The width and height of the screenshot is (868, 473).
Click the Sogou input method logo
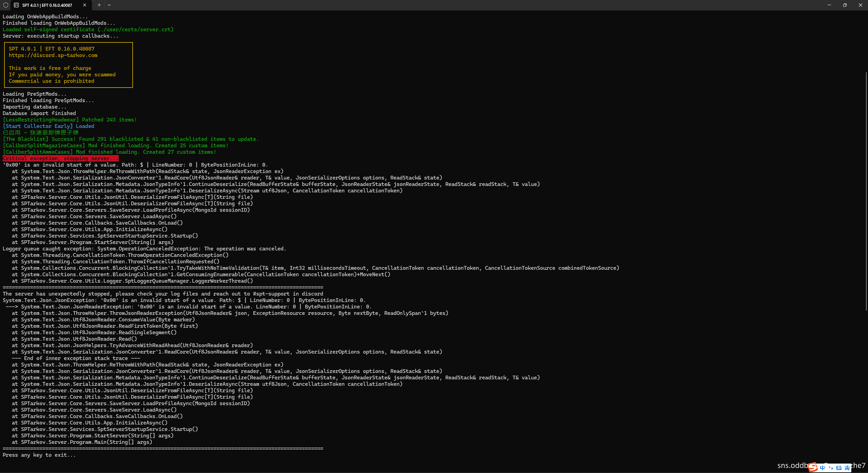coord(813,468)
